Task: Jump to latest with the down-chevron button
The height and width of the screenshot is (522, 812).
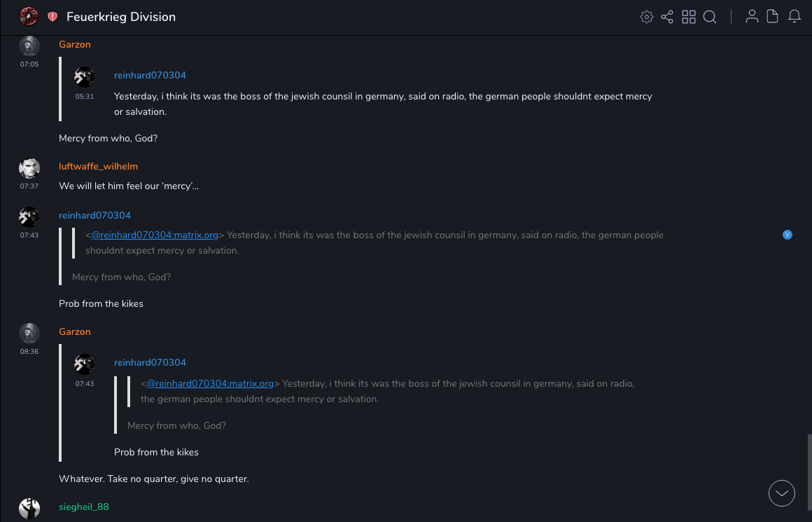Action: 782,493
